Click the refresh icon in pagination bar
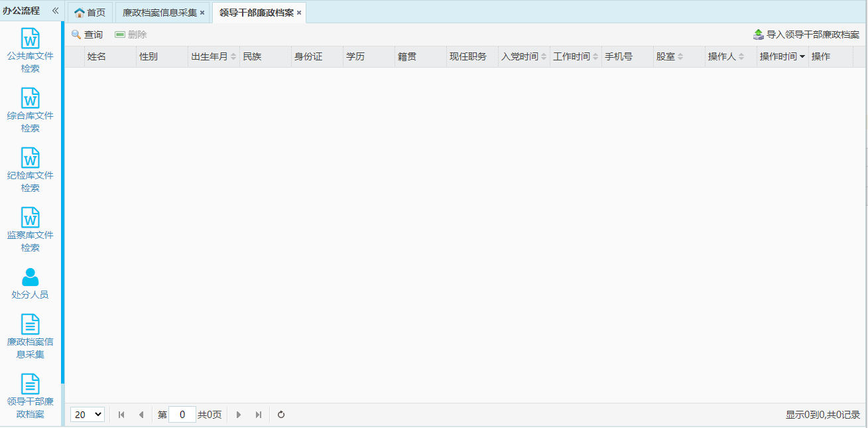The height and width of the screenshot is (428, 868). [281, 415]
